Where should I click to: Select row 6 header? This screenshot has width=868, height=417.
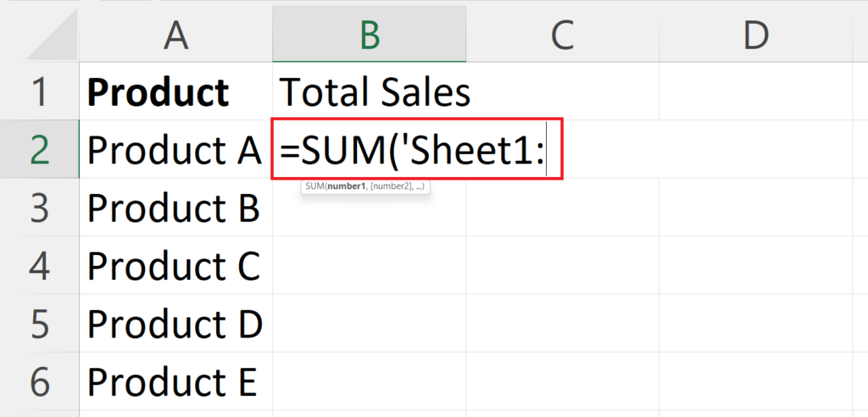(39, 381)
